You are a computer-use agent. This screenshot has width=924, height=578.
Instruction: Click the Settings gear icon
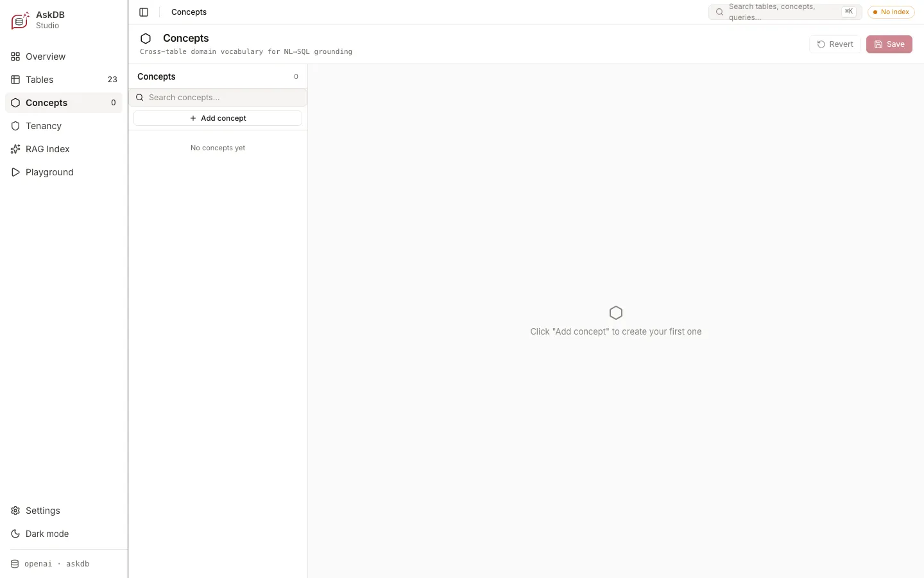pos(15,511)
